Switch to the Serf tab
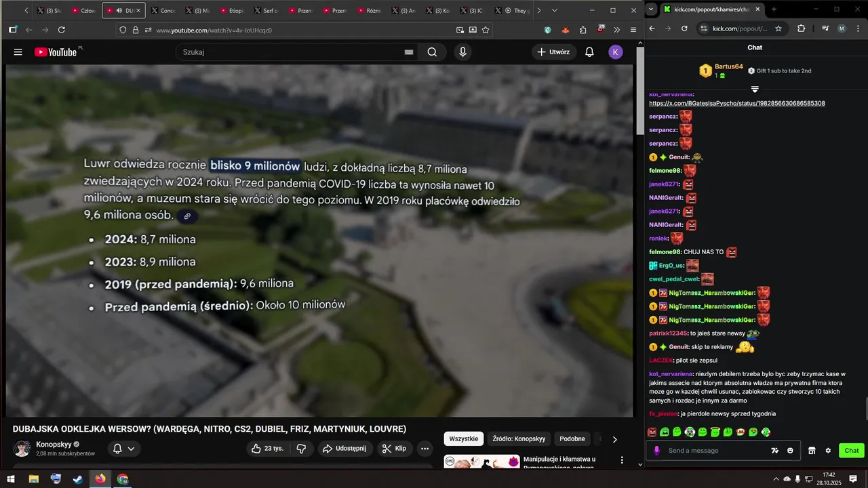This screenshot has width=868, height=488. (267, 11)
